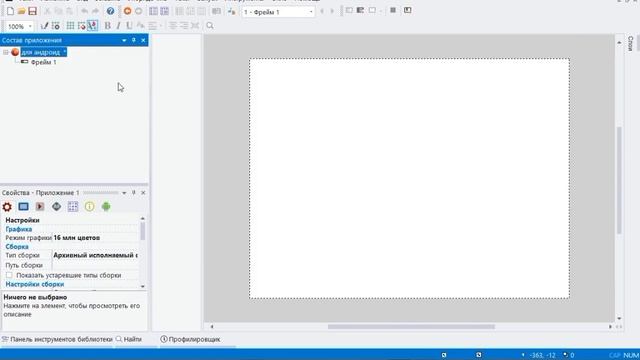
Task: Enable 'Показать устаревшие типы сборки' checkbox
Action: pos(9,275)
